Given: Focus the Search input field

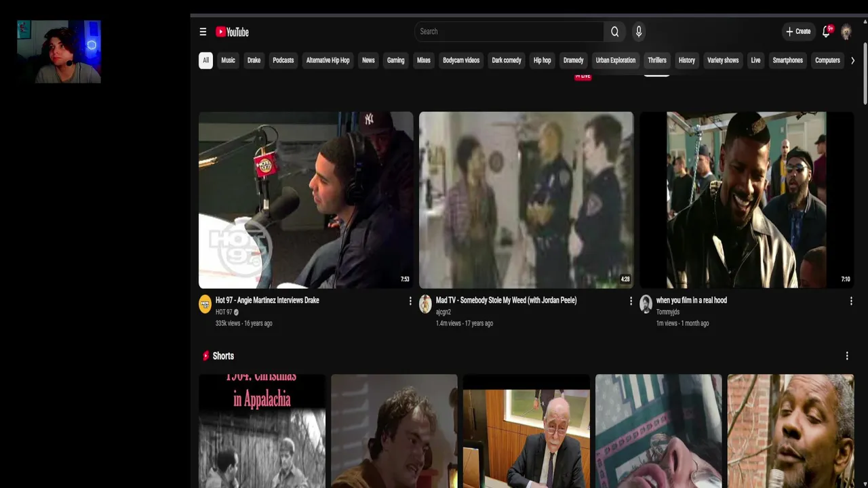Looking at the screenshot, I should 509,32.
